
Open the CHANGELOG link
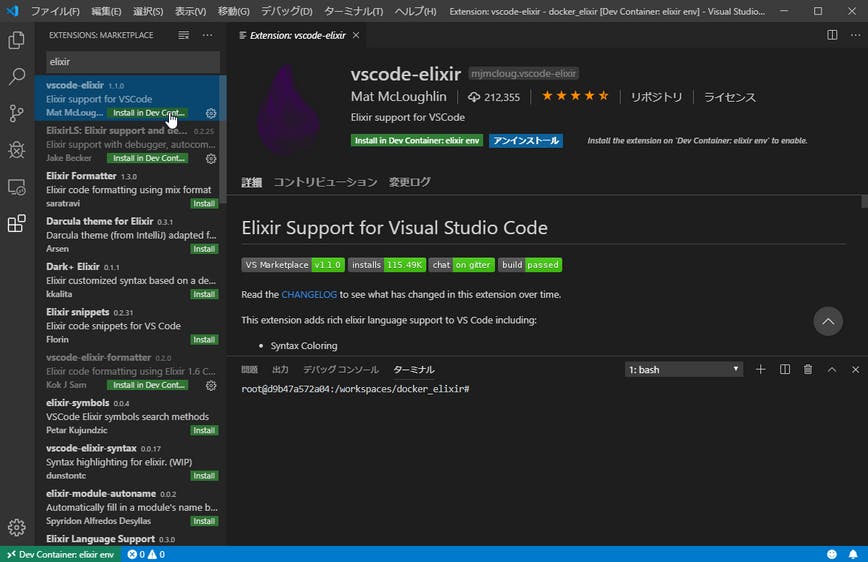[x=309, y=295]
